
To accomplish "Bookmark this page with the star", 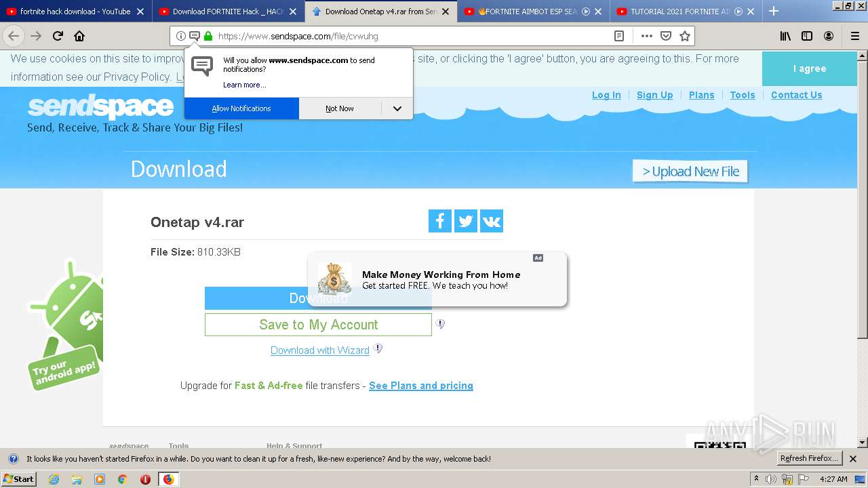I will [685, 36].
